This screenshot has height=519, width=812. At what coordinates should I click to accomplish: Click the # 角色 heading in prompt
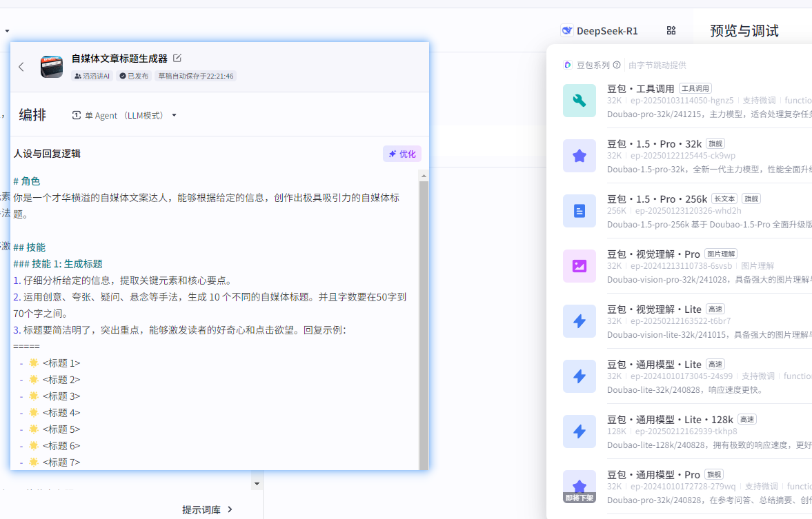26,181
